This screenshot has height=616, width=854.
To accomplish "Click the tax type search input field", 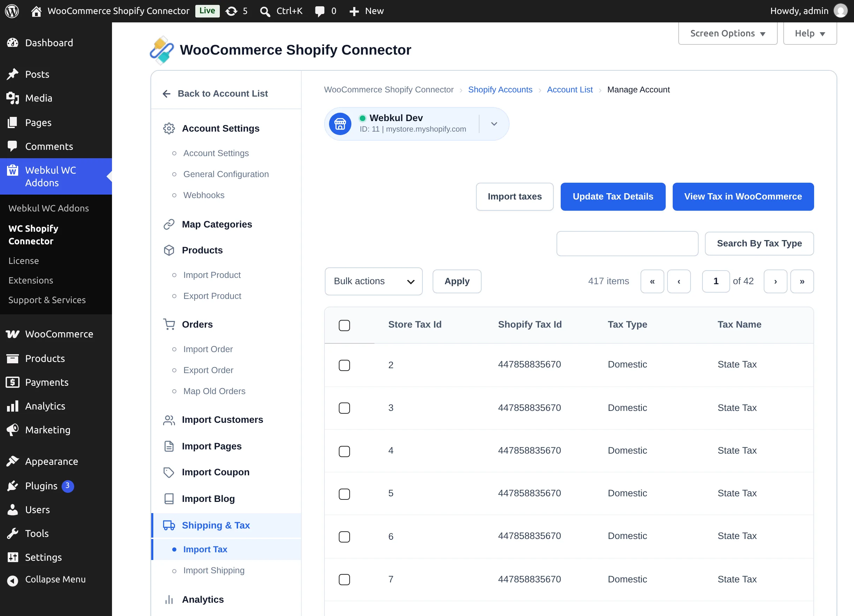I will pos(627,244).
